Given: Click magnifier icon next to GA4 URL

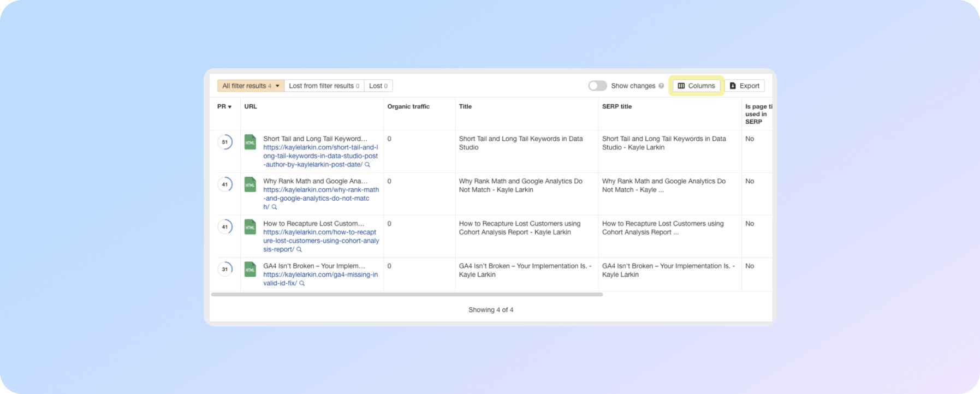Looking at the screenshot, I should (302, 284).
